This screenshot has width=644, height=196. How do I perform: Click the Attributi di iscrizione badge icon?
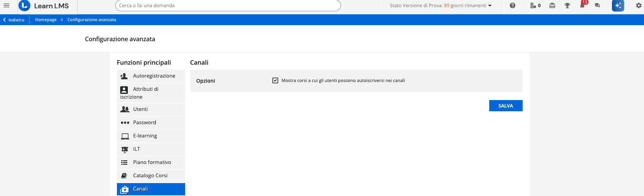click(124, 90)
